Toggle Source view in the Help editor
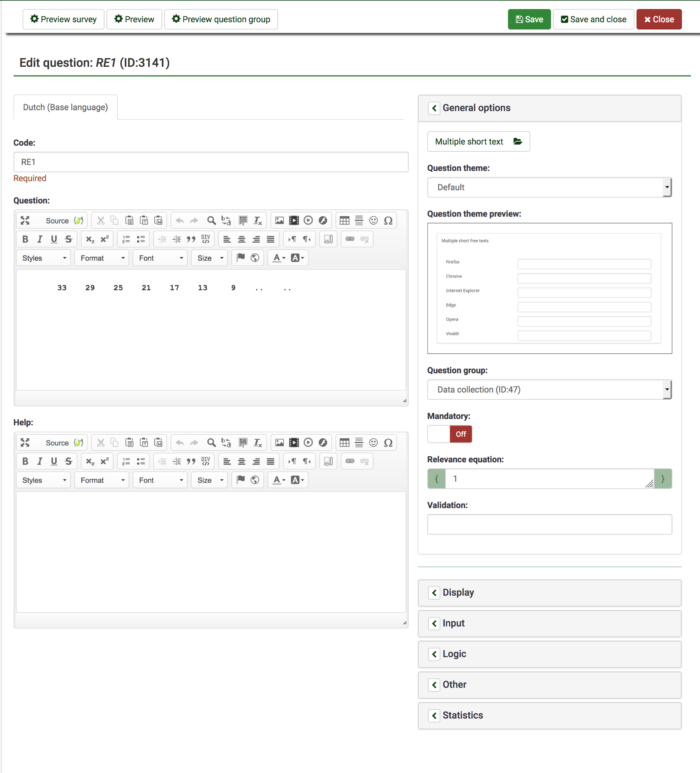The width and height of the screenshot is (700, 773). coord(57,442)
